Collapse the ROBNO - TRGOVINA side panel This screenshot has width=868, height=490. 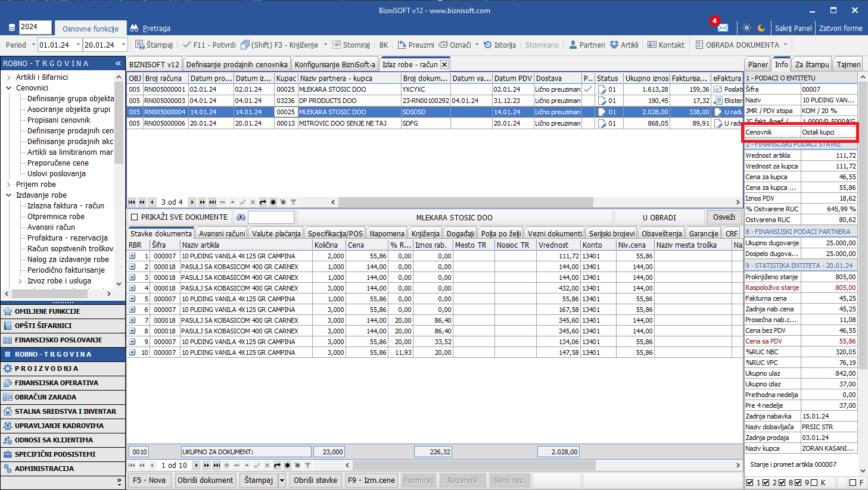coord(118,63)
